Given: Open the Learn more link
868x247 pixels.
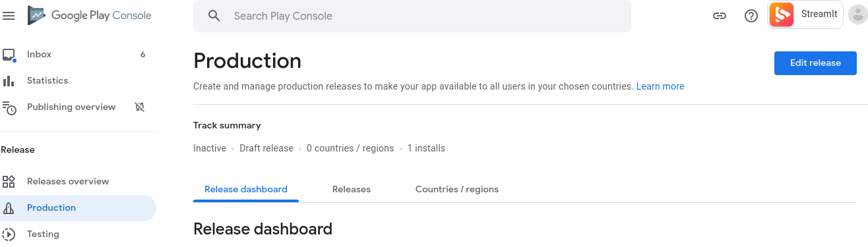Looking at the screenshot, I should click(660, 86).
